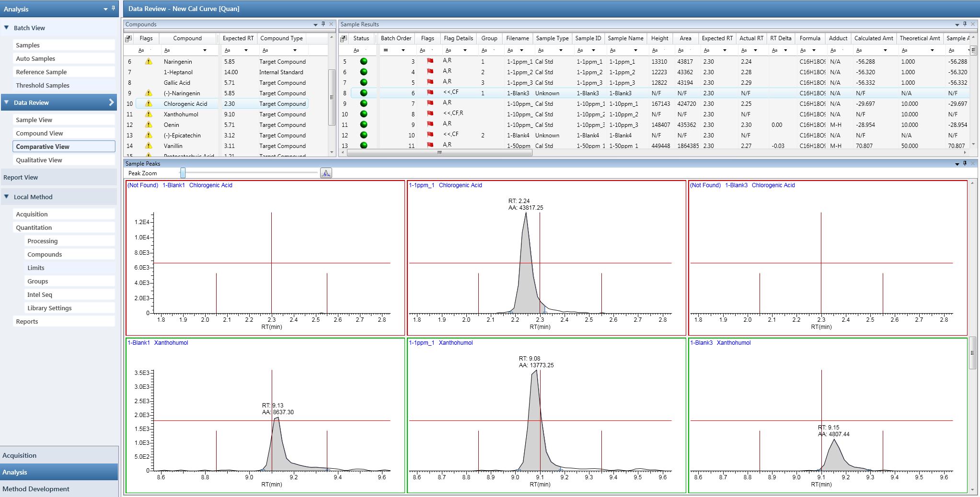Click the green status light for 1-1ppm_1

364,61
